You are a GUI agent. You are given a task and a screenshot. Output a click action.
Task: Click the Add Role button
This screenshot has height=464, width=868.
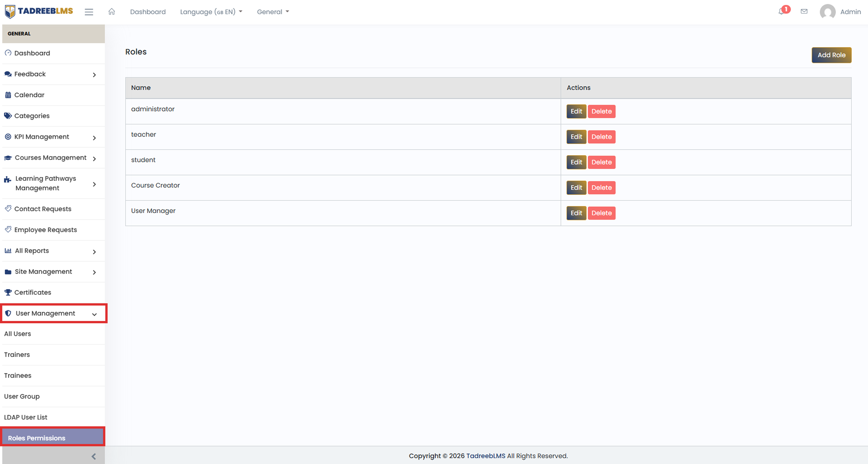(831, 55)
